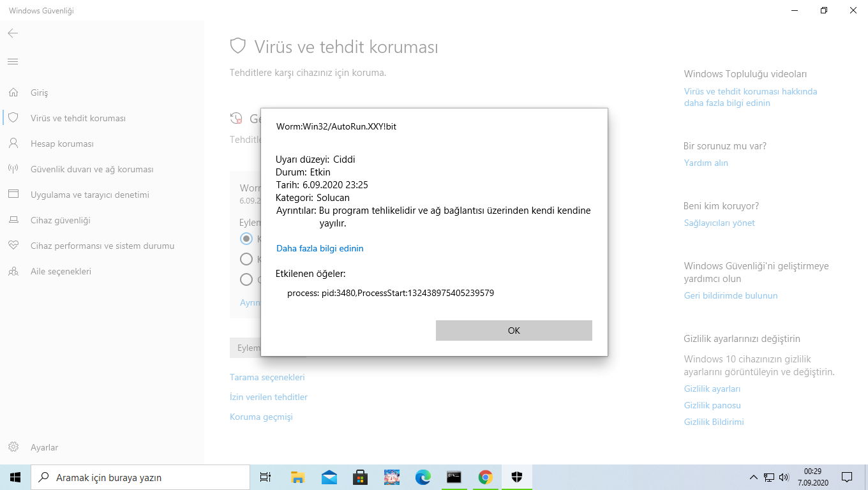The image size is (868, 490).
Task: Open the hamburger navigation menu
Action: click(x=13, y=61)
